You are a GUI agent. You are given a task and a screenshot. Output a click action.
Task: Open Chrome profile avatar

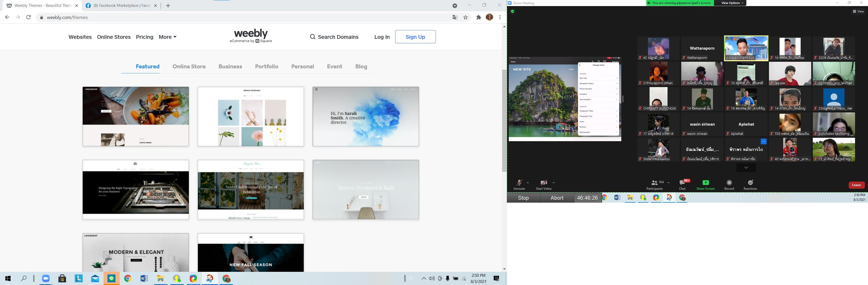(489, 17)
